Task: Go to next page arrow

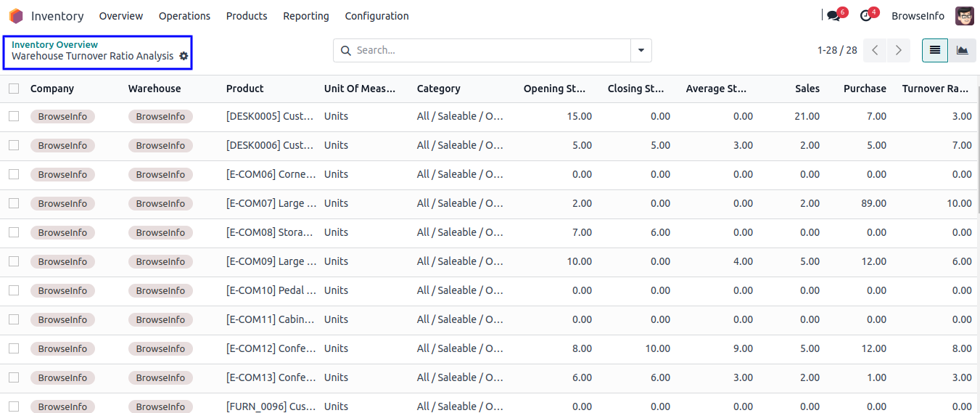Action: (x=899, y=50)
